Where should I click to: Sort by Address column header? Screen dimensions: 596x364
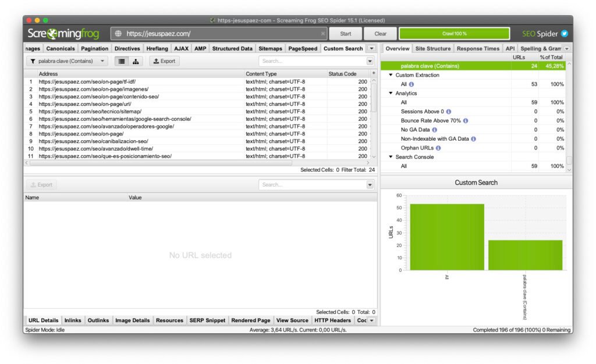141,74
